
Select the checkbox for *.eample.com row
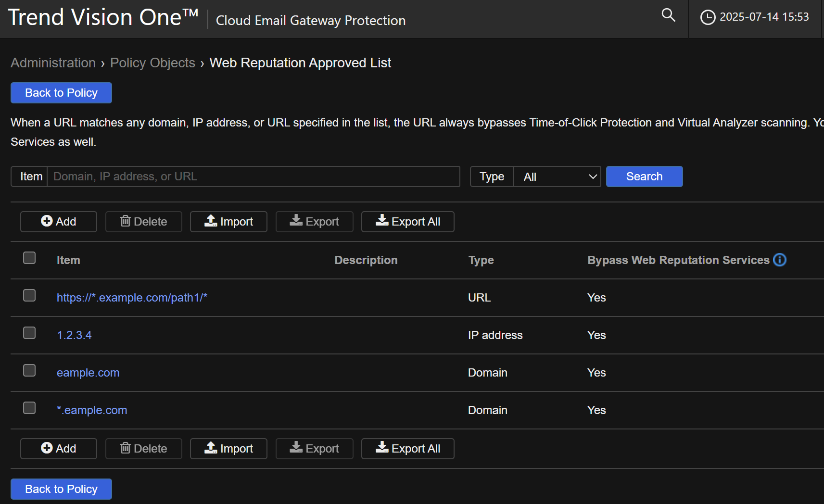click(x=29, y=408)
